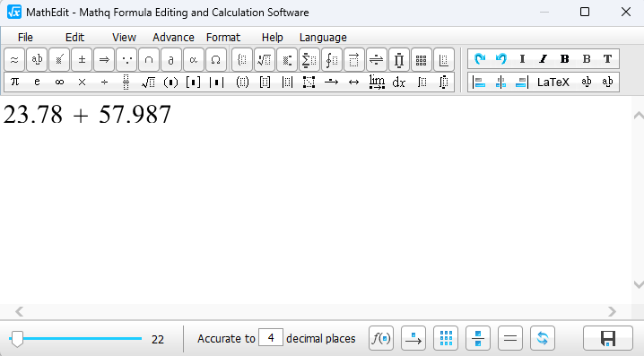Open the integral templates palette
644x356 pixels.
332,60
